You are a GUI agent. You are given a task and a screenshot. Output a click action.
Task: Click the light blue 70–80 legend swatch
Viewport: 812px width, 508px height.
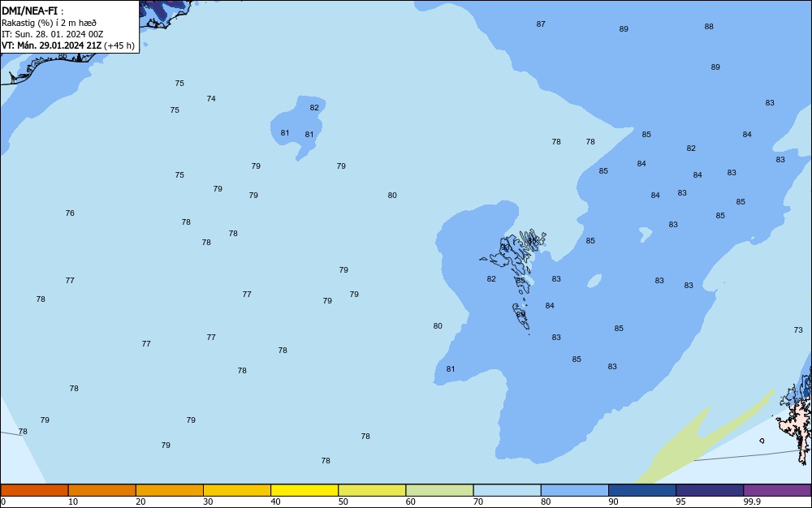[507, 490]
